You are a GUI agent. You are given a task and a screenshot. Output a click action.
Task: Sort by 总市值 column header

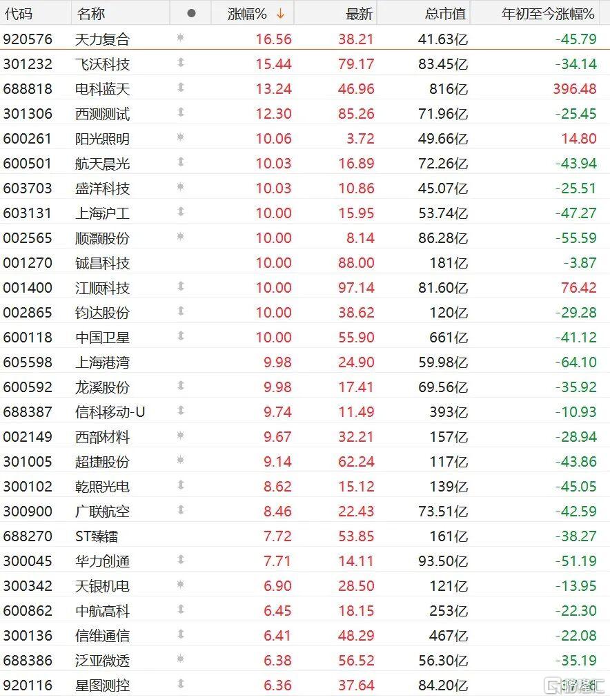click(x=445, y=14)
